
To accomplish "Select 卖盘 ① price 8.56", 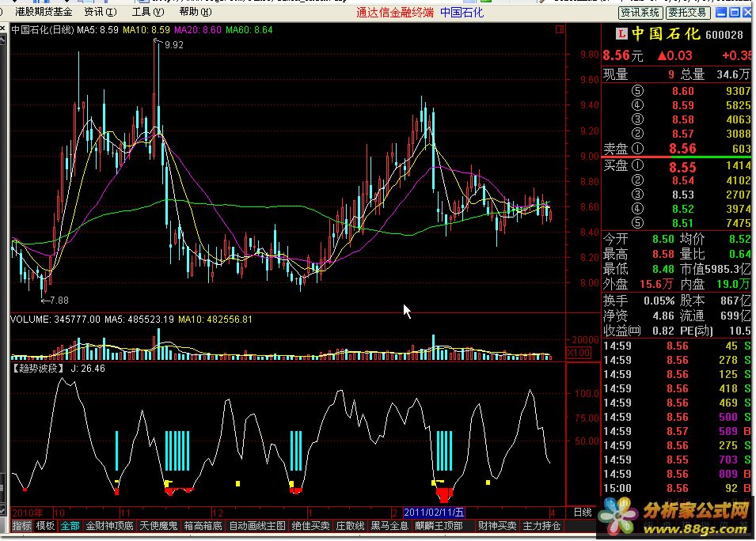I will [682, 149].
